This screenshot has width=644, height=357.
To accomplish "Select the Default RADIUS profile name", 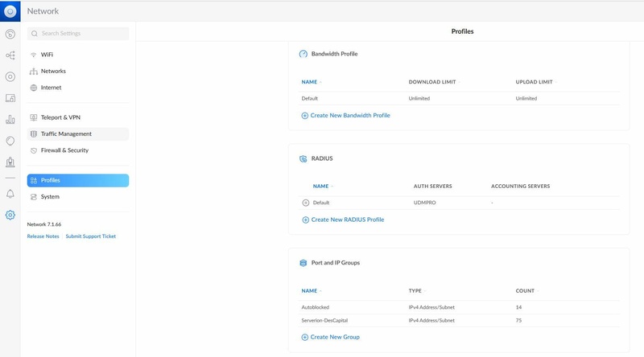I will coord(321,203).
